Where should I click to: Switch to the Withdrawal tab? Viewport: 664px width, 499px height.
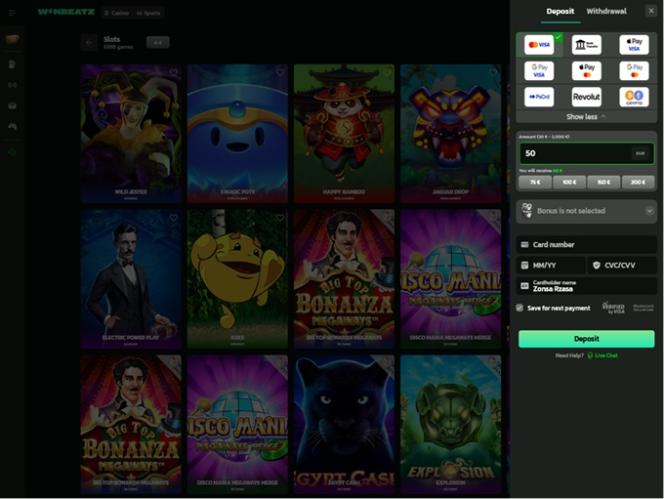pyautogui.click(x=607, y=11)
